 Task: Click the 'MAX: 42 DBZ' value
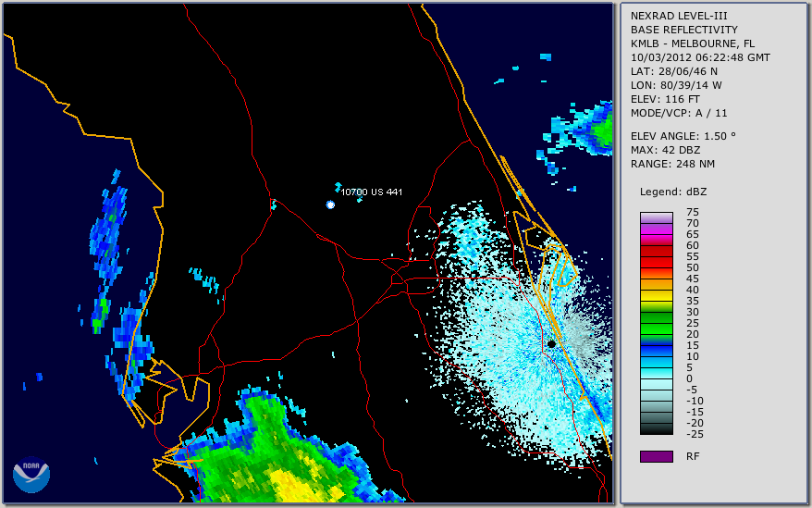[665, 150]
